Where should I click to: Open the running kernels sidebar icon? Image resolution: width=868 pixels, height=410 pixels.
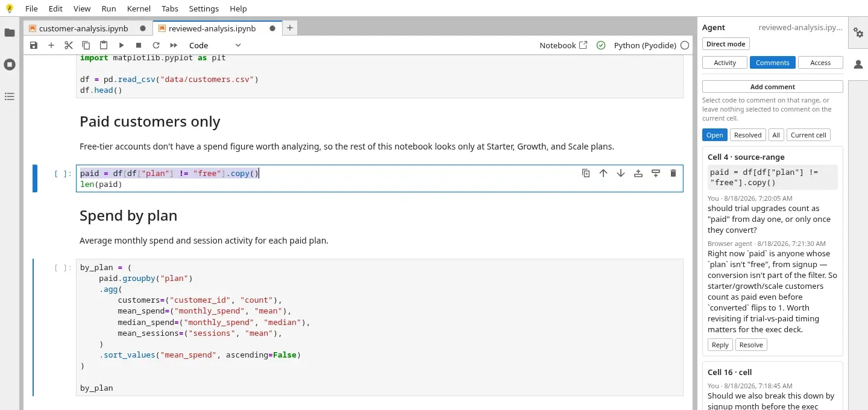[10, 65]
